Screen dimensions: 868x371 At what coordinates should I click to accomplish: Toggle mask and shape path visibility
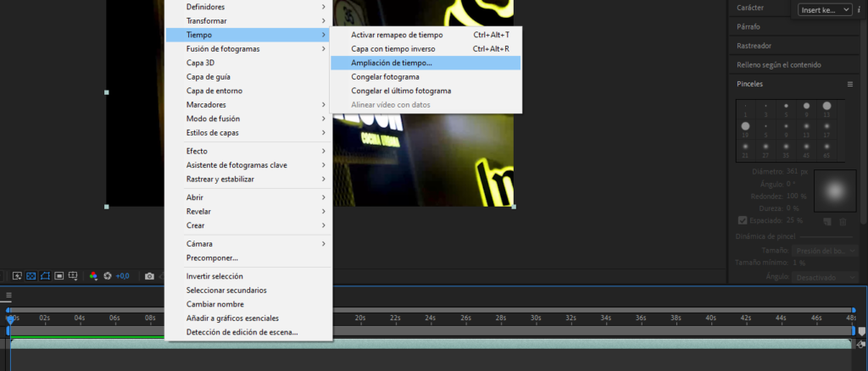pyautogui.click(x=45, y=275)
